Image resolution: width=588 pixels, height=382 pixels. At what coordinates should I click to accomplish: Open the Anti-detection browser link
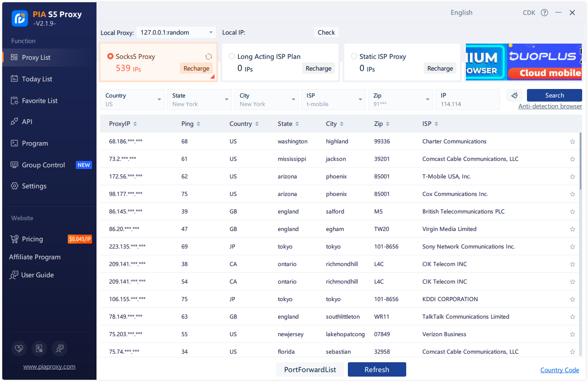click(550, 107)
